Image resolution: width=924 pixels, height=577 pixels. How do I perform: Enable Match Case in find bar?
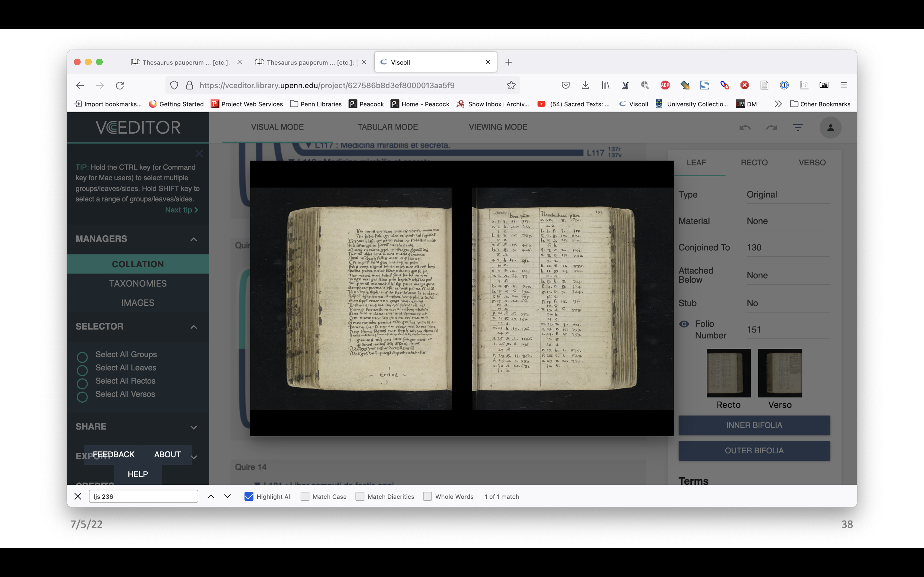pyautogui.click(x=305, y=496)
